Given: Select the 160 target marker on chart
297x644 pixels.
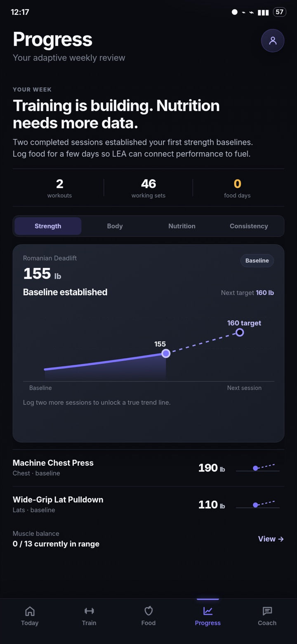Looking at the screenshot, I should 240,332.
